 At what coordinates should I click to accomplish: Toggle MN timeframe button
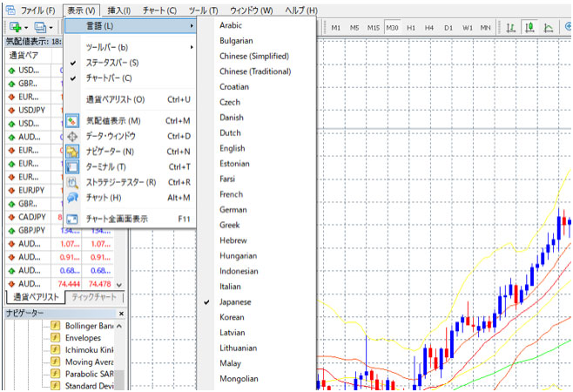click(x=485, y=28)
